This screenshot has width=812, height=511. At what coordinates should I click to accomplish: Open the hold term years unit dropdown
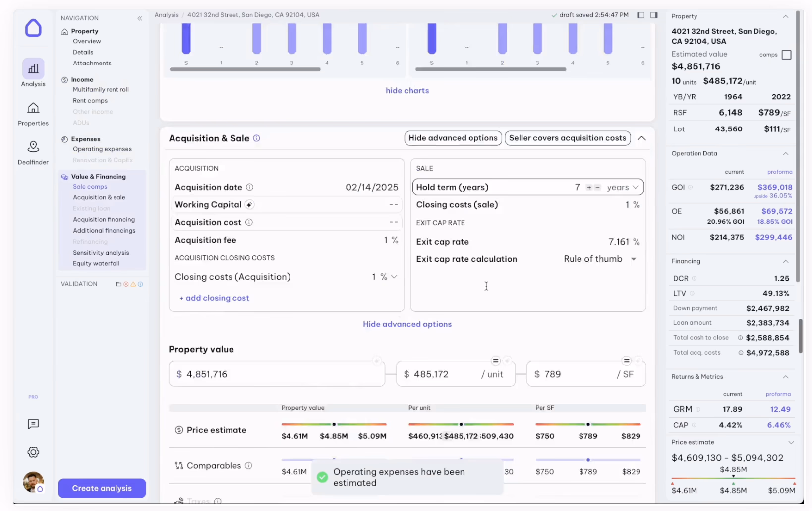point(623,187)
